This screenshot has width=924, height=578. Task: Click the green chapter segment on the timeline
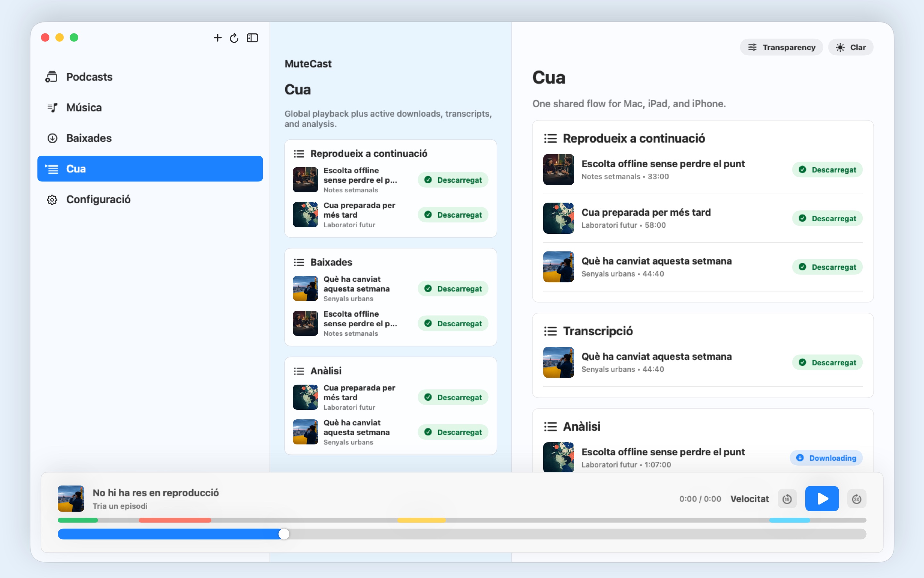pos(78,520)
